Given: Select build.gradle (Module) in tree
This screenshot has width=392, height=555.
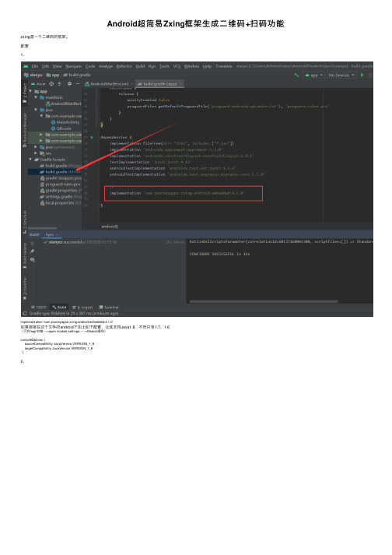Looking at the screenshot, I should tap(61, 172).
